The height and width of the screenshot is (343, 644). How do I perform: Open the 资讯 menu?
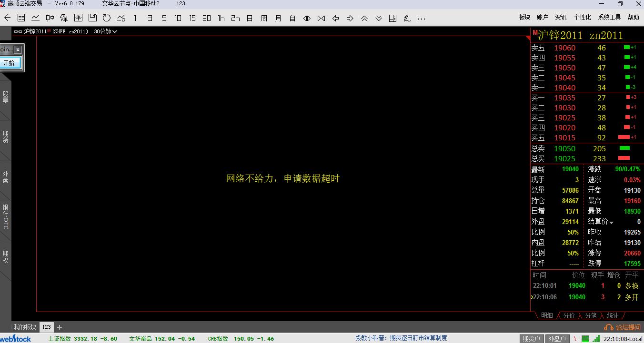[561, 17]
